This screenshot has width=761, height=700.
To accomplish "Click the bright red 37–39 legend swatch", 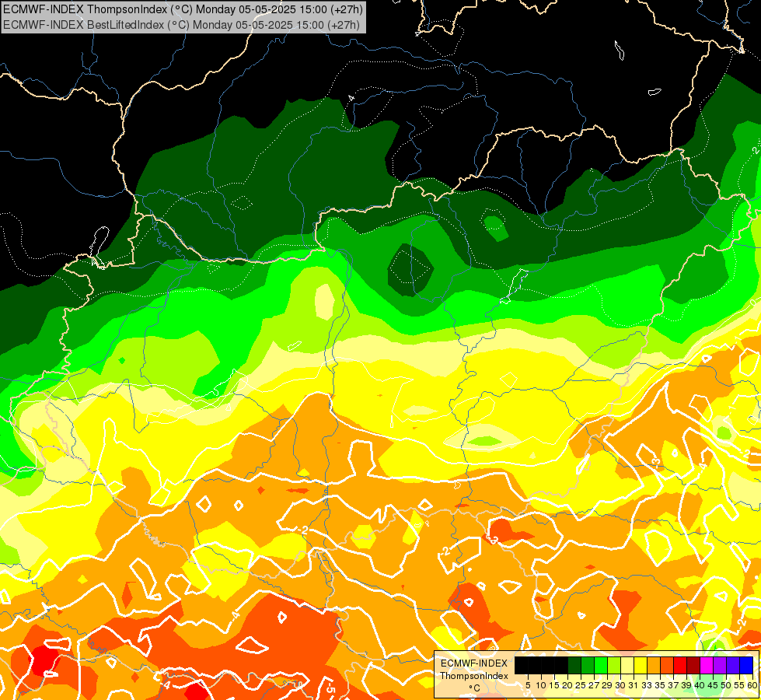I will tap(680, 666).
